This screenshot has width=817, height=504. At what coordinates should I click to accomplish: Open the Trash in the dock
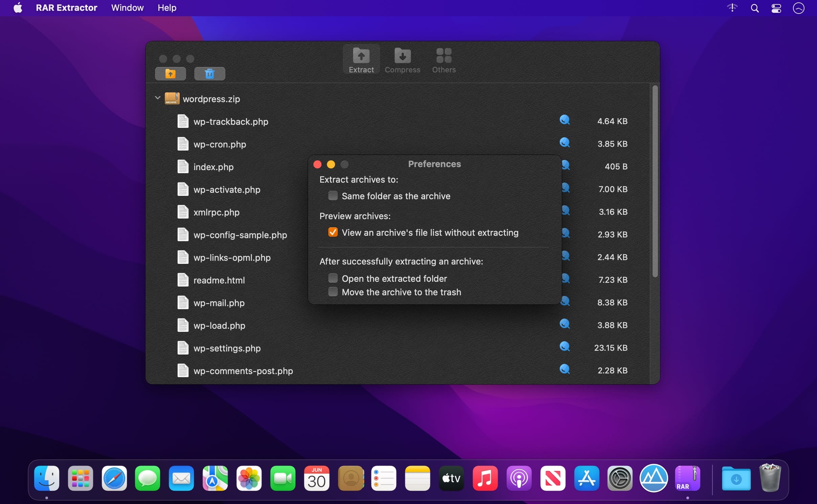click(770, 478)
